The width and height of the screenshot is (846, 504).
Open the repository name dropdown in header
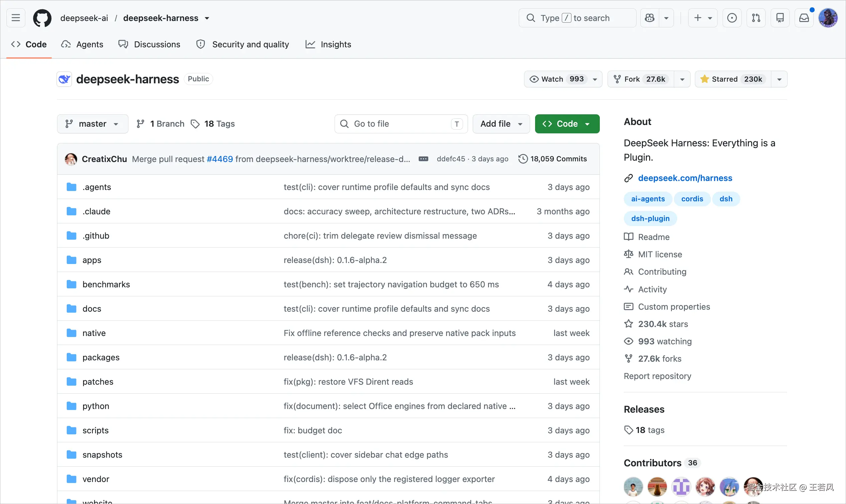(x=207, y=18)
